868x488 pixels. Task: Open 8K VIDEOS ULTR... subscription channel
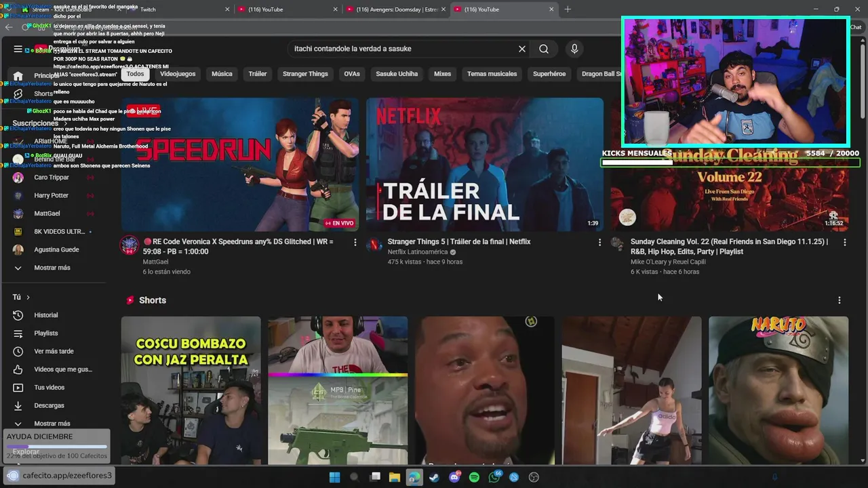[54, 232]
